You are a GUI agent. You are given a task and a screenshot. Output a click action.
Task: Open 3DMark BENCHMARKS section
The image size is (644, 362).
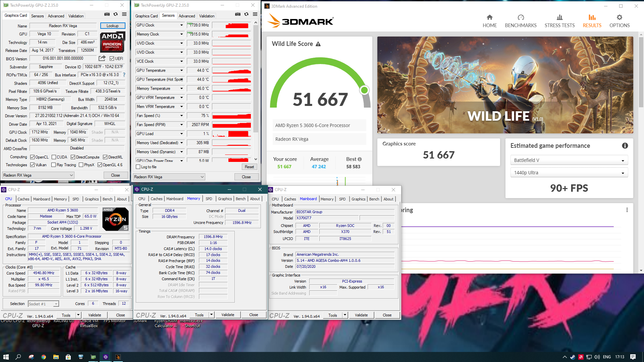521,21
